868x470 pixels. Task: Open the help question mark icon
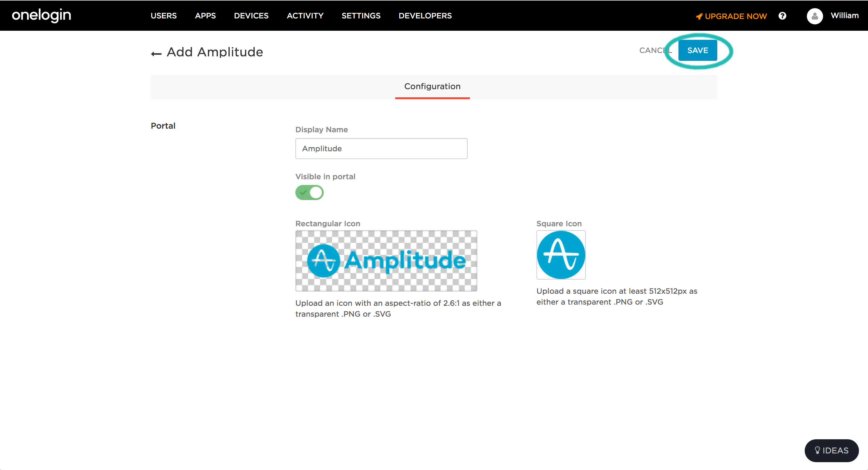(782, 16)
